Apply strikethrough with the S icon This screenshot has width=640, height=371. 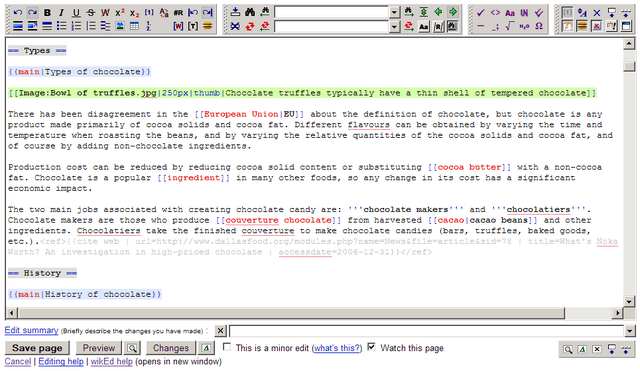click(x=91, y=13)
